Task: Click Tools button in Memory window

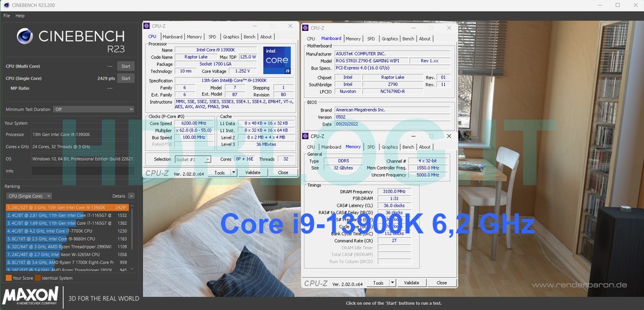Action: (x=378, y=283)
